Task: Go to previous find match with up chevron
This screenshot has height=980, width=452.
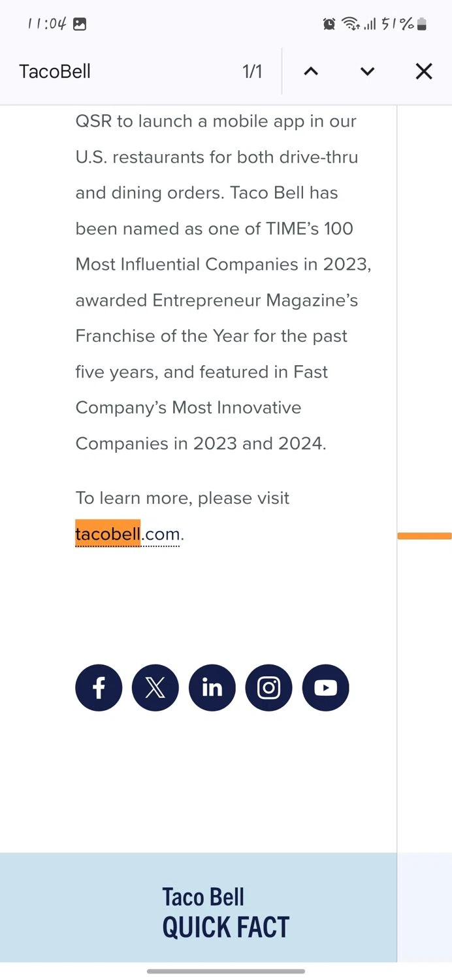Action: 311,71
